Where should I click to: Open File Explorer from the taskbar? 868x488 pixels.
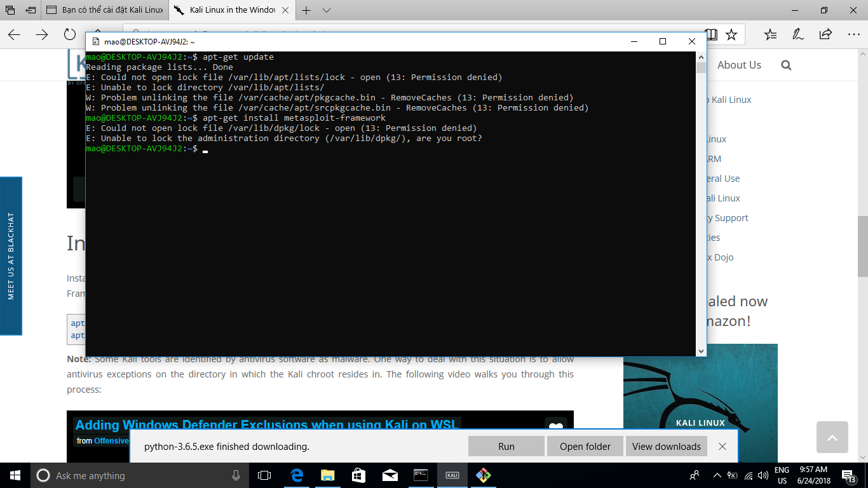[327, 475]
